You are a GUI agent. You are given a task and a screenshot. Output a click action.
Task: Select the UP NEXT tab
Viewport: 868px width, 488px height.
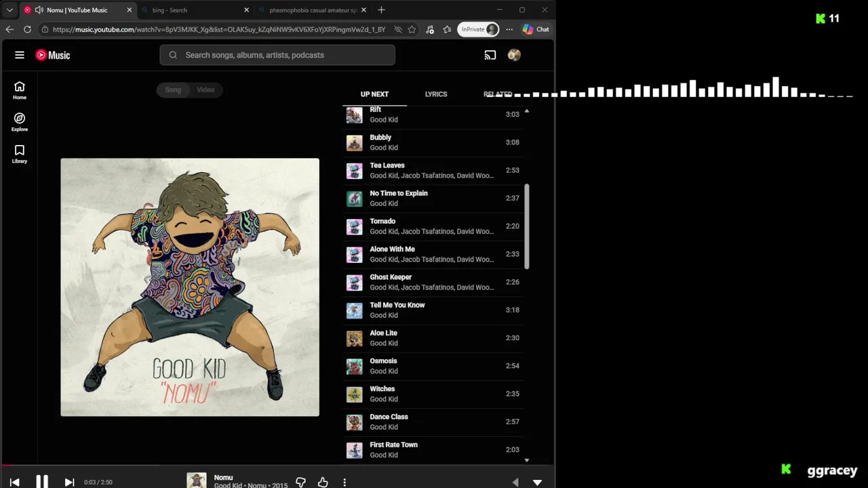point(374,94)
